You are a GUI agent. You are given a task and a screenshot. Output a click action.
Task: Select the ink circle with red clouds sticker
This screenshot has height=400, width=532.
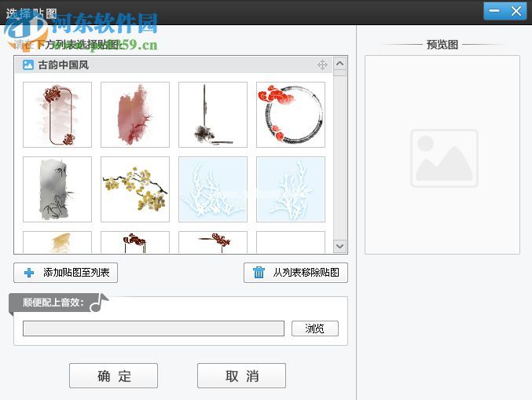tap(291, 115)
